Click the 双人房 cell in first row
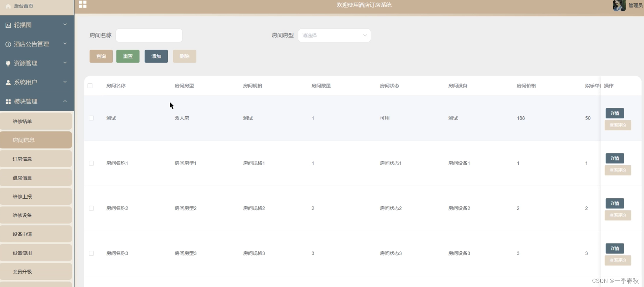The height and width of the screenshot is (287, 644). click(x=182, y=118)
